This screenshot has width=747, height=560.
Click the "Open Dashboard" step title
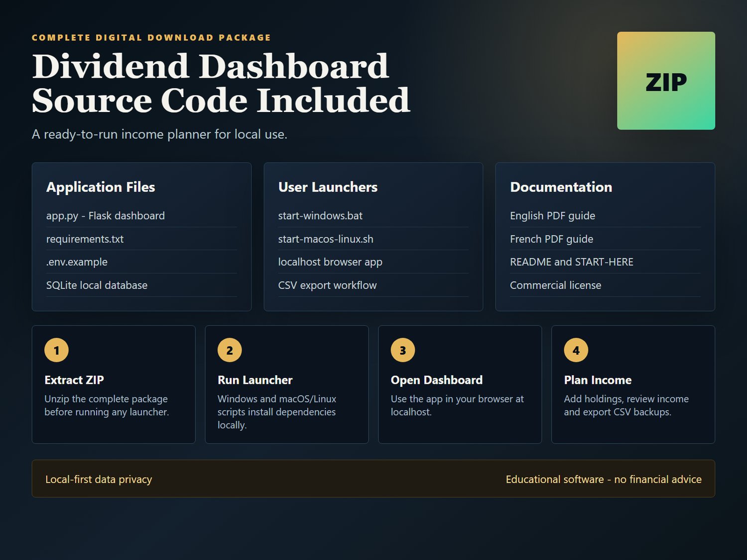pos(437,380)
